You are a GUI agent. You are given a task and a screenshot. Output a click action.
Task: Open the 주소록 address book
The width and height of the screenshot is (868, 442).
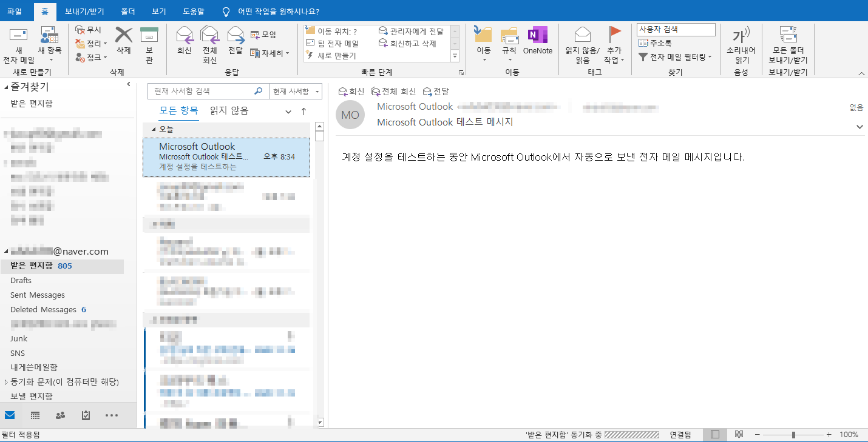click(x=655, y=43)
